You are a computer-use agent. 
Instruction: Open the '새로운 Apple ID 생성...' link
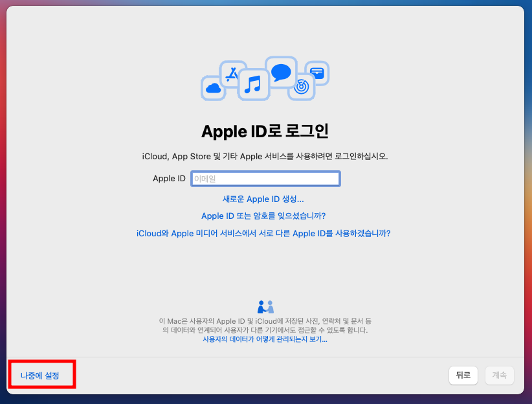263,199
